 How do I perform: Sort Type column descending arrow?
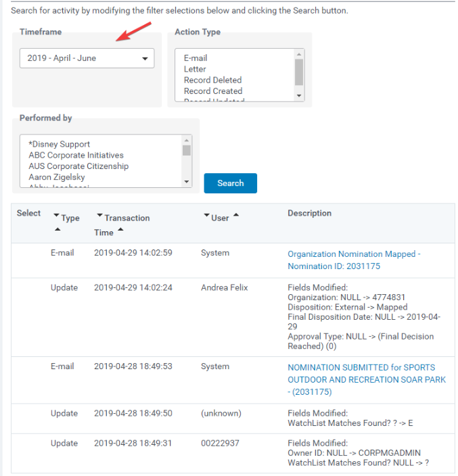(x=56, y=216)
